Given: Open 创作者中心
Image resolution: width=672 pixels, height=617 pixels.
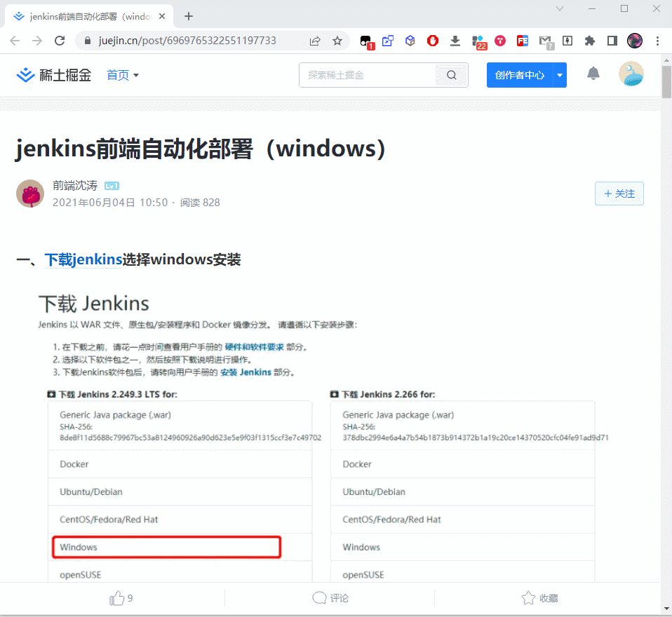Looking at the screenshot, I should (x=519, y=75).
